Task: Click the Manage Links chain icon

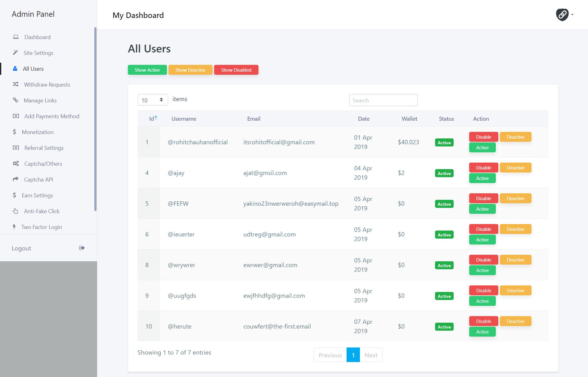Action: point(15,100)
